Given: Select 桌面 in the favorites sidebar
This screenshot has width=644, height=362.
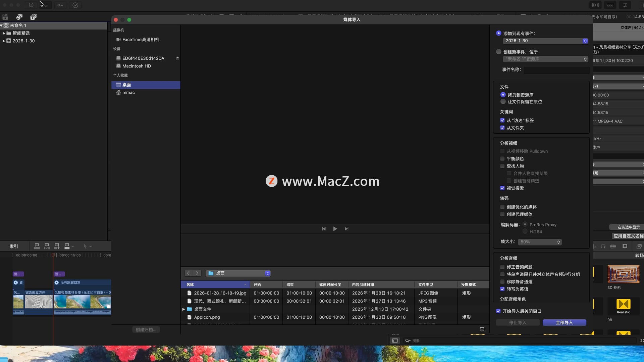Looking at the screenshot, I should pyautogui.click(x=127, y=85).
